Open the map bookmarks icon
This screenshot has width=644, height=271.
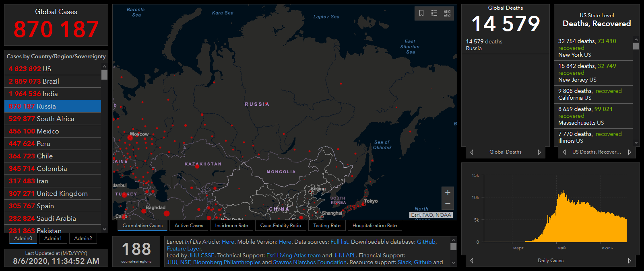point(421,13)
